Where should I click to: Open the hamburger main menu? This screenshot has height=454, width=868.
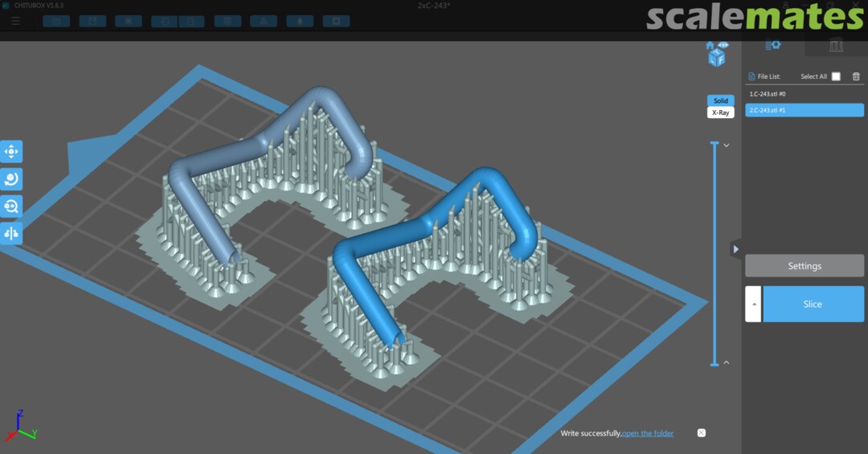tap(15, 21)
